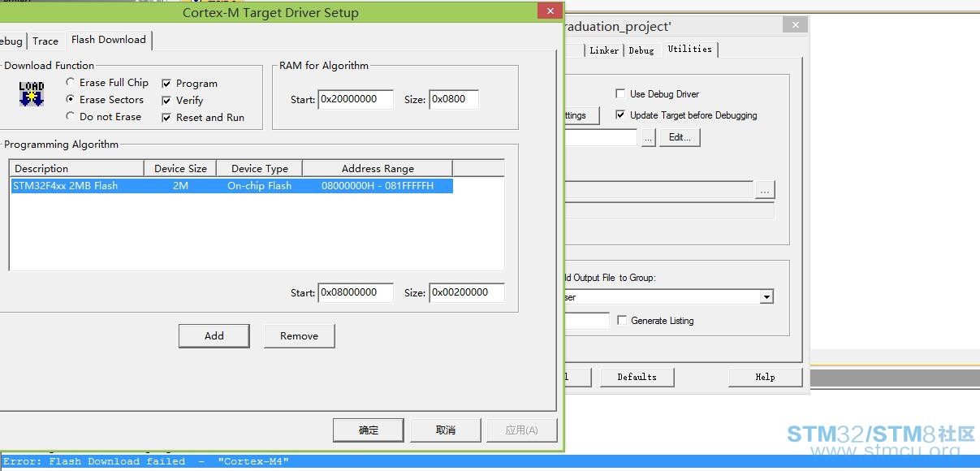Image resolution: width=980 pixels, height=471 pixels.
Task: Click programming algorithm Start address field
Action: point(356,292)
